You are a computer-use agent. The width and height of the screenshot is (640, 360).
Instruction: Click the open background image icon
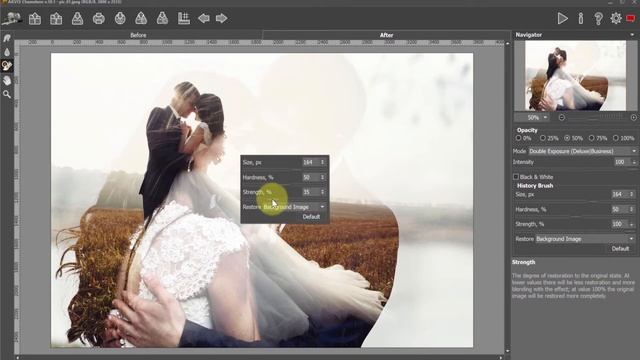(x=35, y=18)
